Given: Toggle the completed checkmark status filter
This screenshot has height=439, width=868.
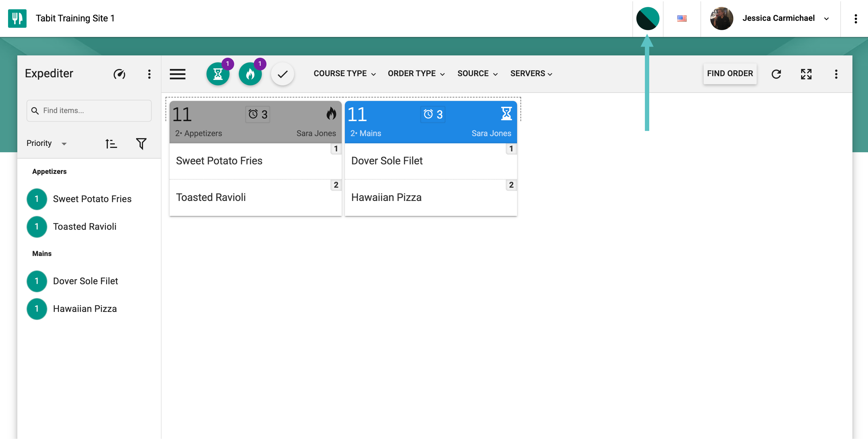Looking at the screenshot, I should [x=282, y=74].
